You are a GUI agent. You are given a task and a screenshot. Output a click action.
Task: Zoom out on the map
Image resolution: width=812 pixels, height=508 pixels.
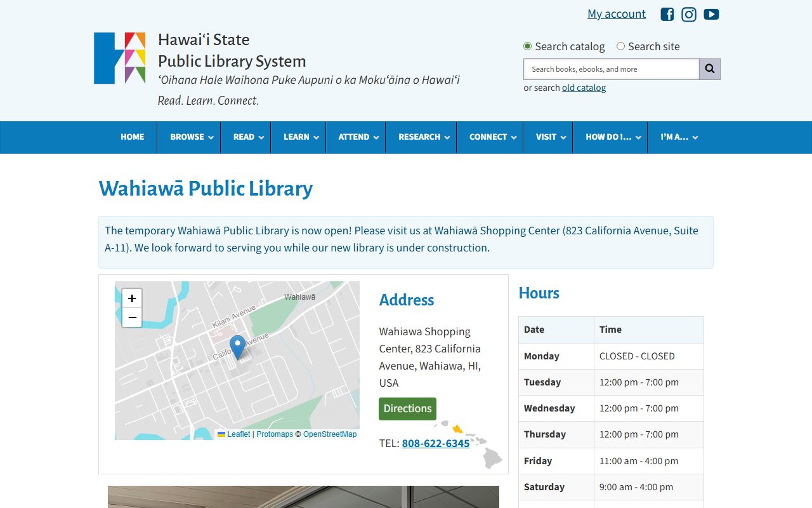tap(132, 317)
